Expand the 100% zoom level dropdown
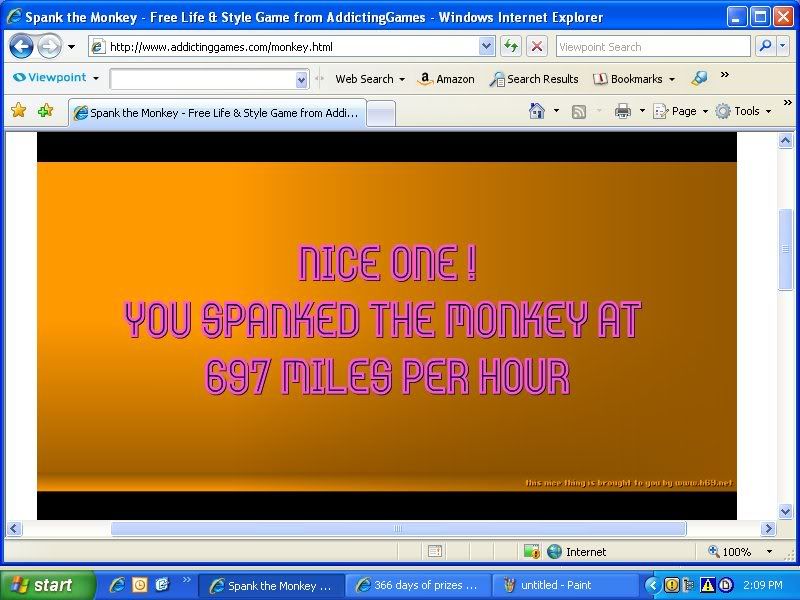 pos(769,551)
